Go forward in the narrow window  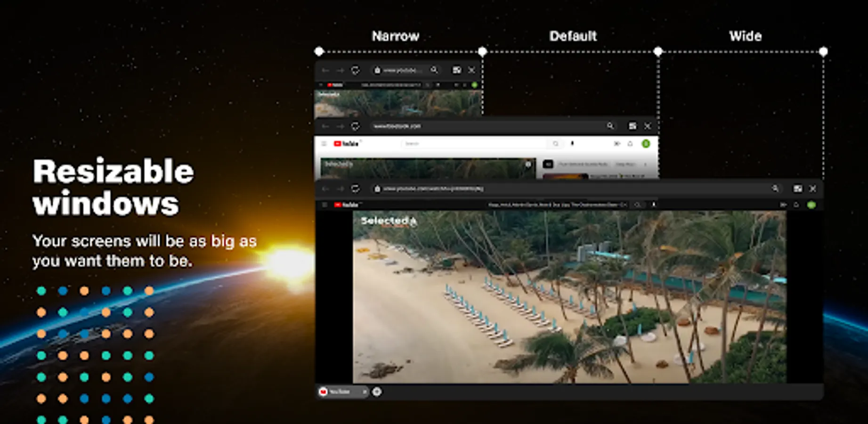(x=340, y=70)
